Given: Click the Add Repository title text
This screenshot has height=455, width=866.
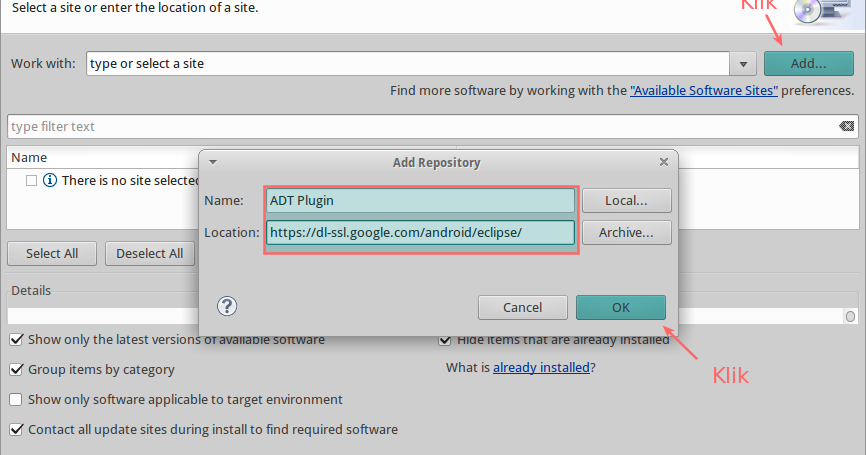Looking at the screenshot, I should pos(436,162).
